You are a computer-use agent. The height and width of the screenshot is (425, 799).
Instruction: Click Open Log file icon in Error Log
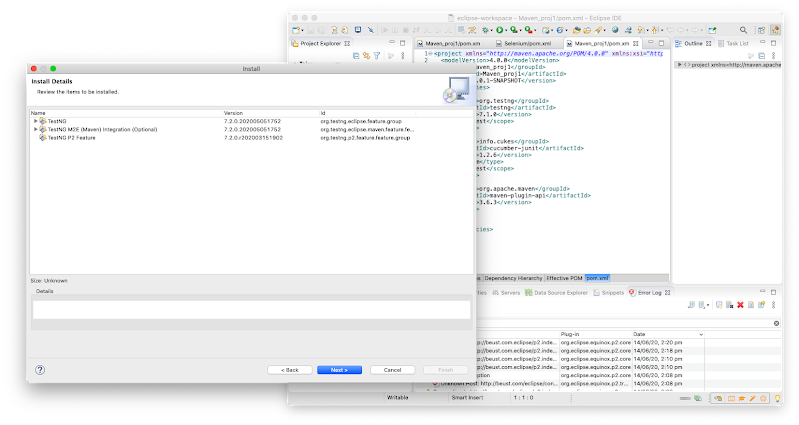click(x=751, y=305)
